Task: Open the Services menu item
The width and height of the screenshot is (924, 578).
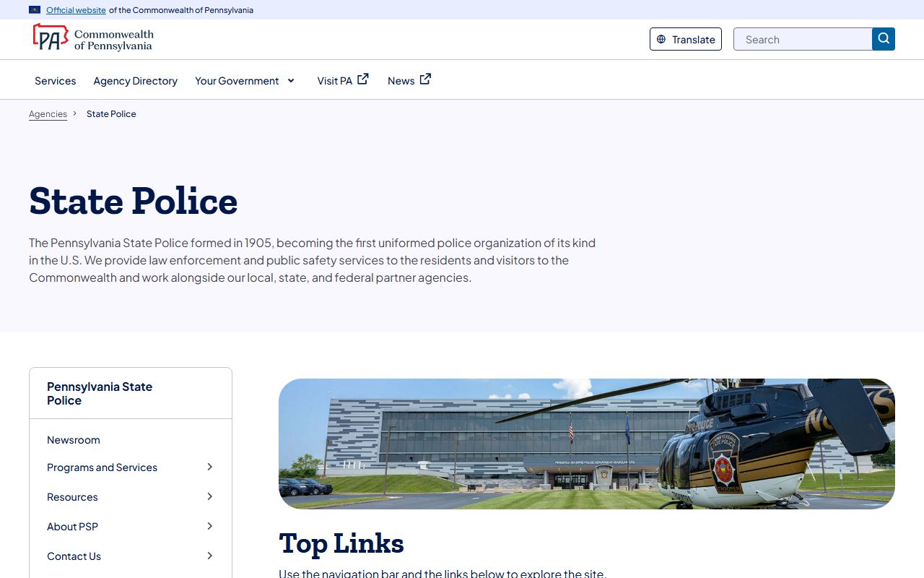Action: pyautogui.click(x=55, y=81)
